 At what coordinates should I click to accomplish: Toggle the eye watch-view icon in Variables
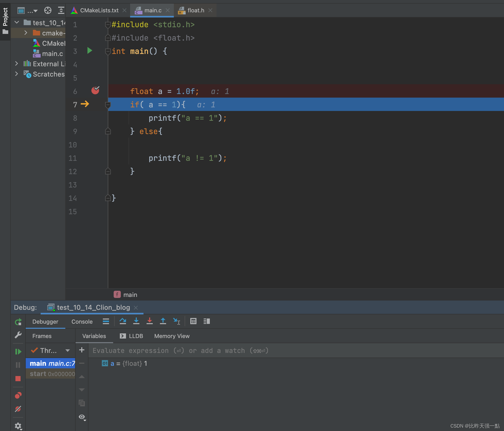82,417
